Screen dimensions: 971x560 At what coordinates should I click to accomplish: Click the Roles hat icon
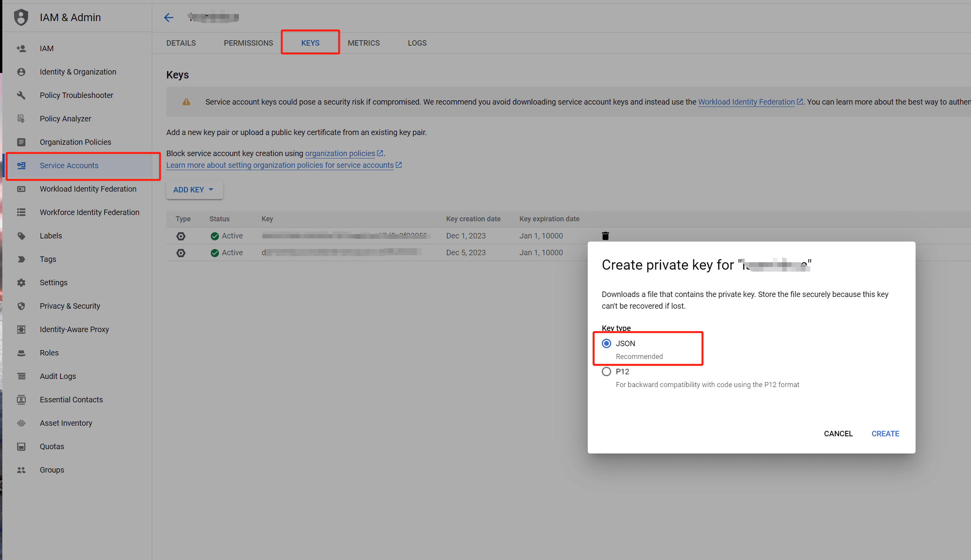pos(21,353)
